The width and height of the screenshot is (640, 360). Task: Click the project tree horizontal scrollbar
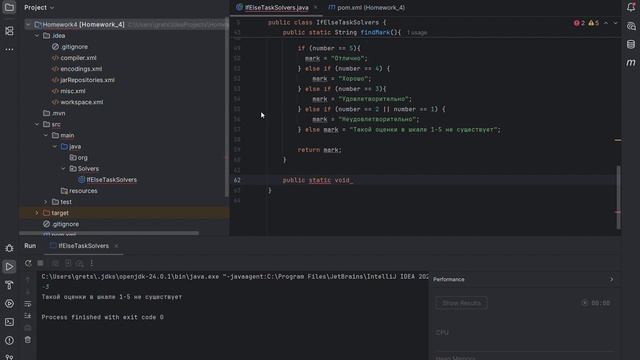pos(109,233)
